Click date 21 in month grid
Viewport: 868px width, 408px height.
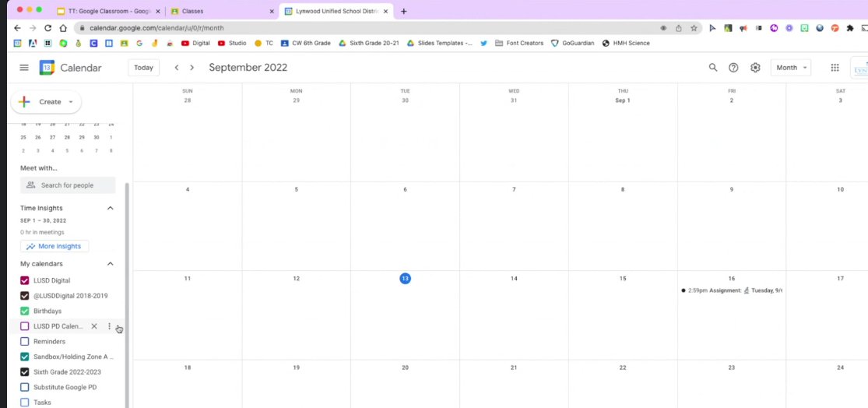514,368
